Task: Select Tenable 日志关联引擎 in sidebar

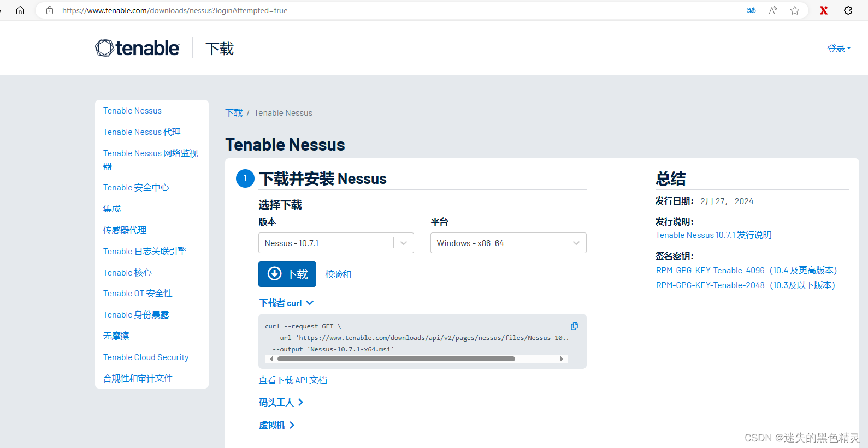Action: coord(145,251)
